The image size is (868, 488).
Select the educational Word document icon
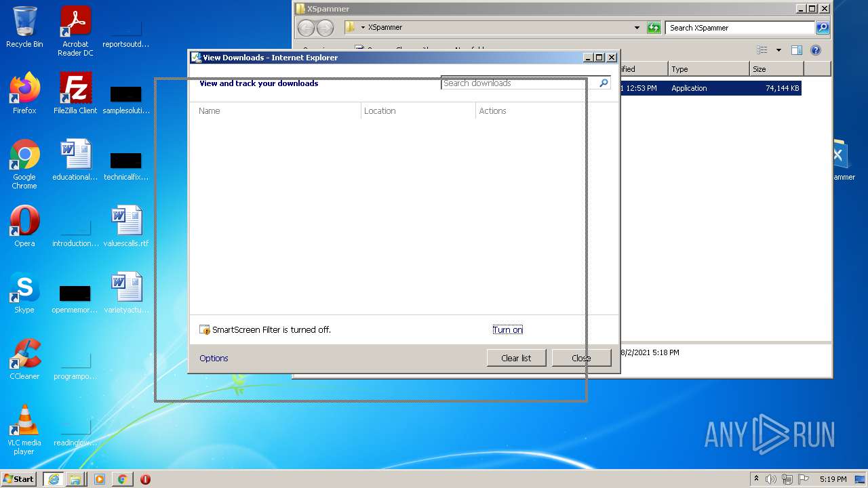75,160
